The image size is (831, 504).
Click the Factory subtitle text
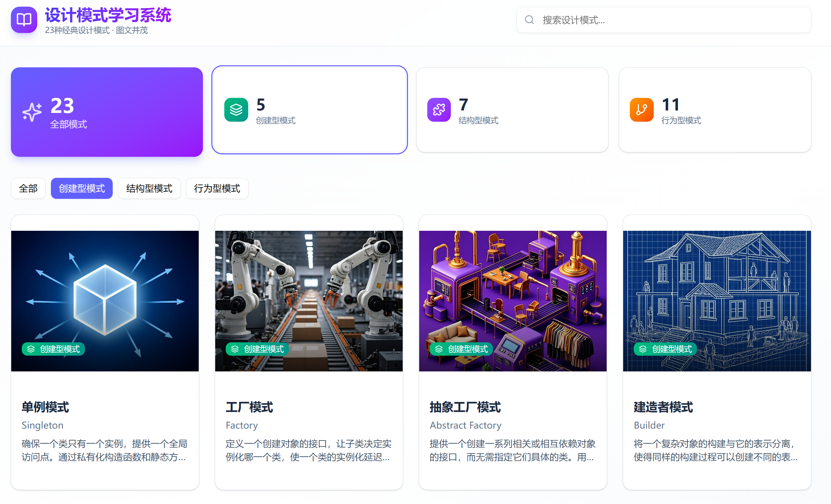point(242,425)
